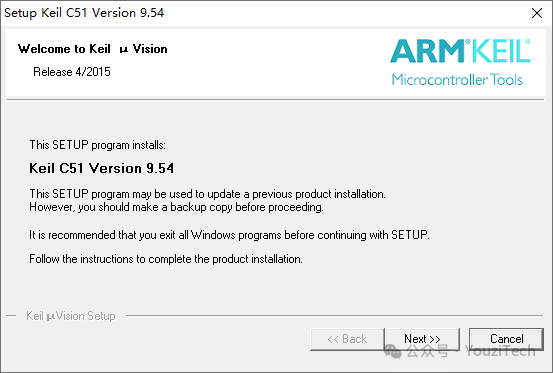Click the Release 4/2015 text
This screenshot has height=373, width=553.
[72, 72]
